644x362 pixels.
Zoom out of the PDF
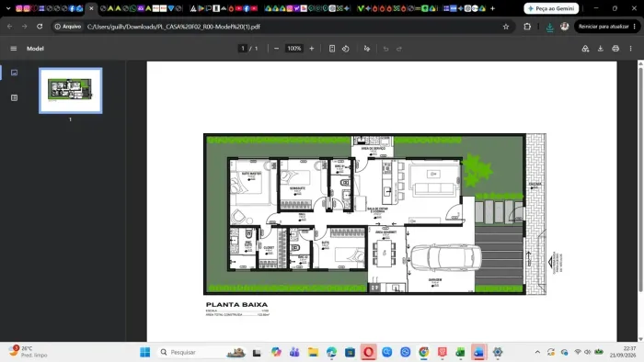coord(276,49)
